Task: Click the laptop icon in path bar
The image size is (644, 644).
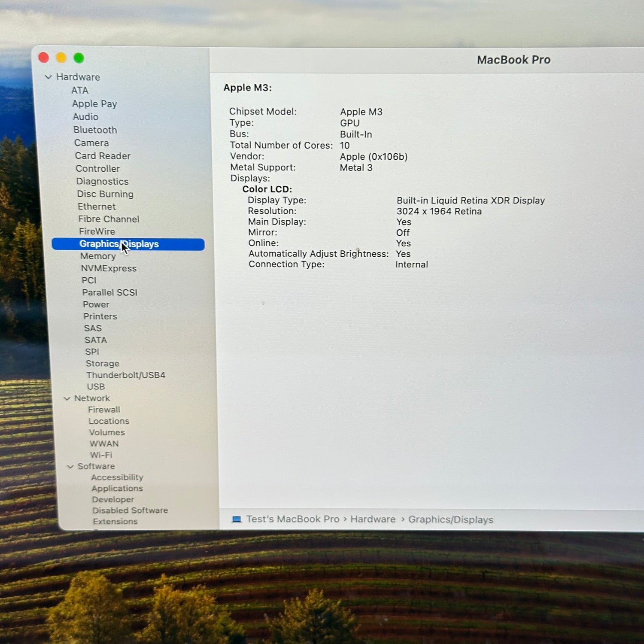Action: pos(237,519)
